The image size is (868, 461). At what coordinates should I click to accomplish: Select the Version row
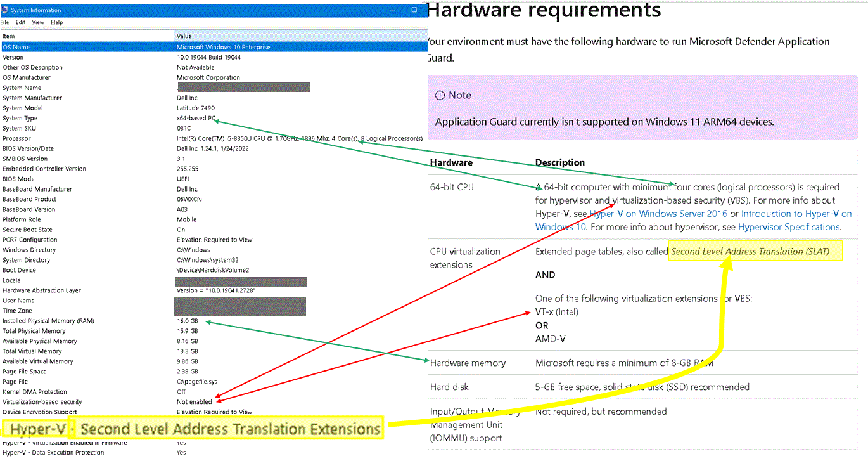(214, 57)
